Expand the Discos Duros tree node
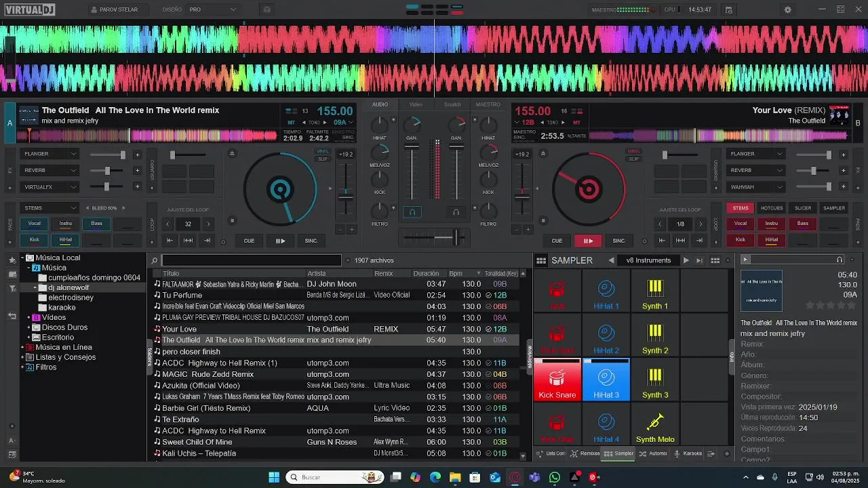The height and width of the screenshot is (488, 868). tap(29, 327)
